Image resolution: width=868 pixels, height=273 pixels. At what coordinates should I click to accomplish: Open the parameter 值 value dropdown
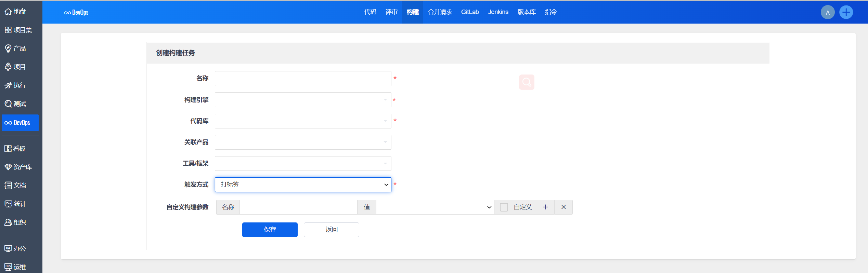pos(435,207)
